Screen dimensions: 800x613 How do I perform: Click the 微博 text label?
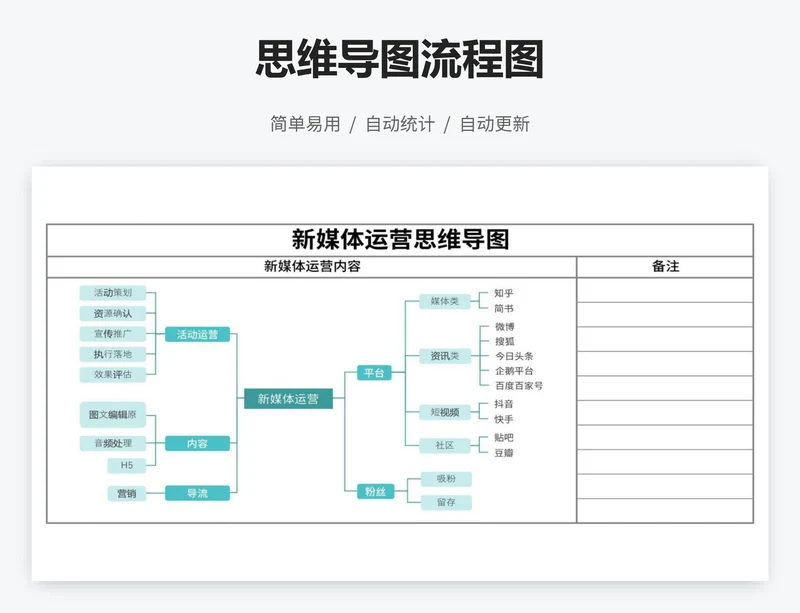505,327
